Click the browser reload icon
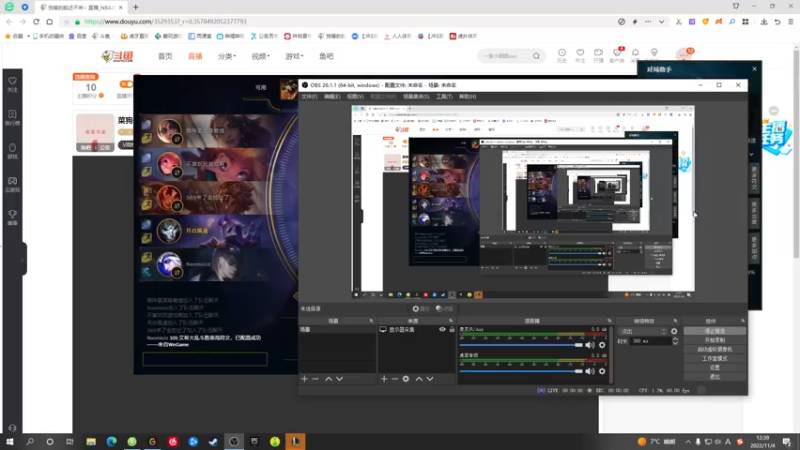800x450 pixels. (x=36, y=21)
